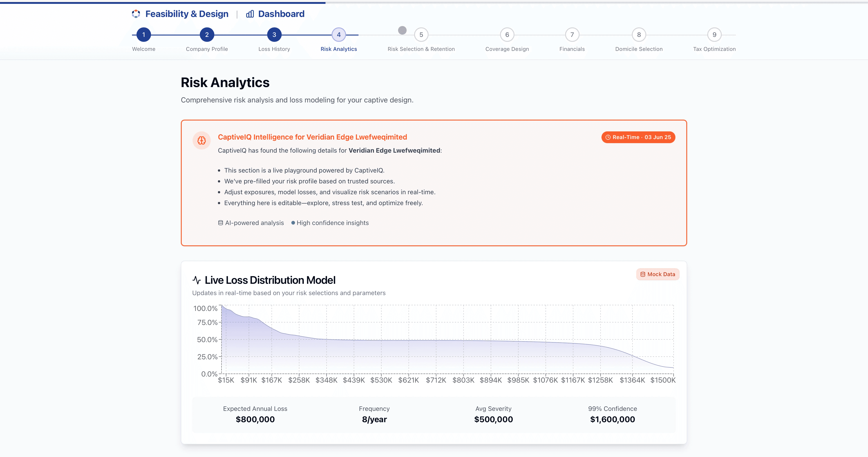The image size is (868, 457).
Task: Click the CaptiveIQ hexagon logo icon
Action: (x=136, y=14)
